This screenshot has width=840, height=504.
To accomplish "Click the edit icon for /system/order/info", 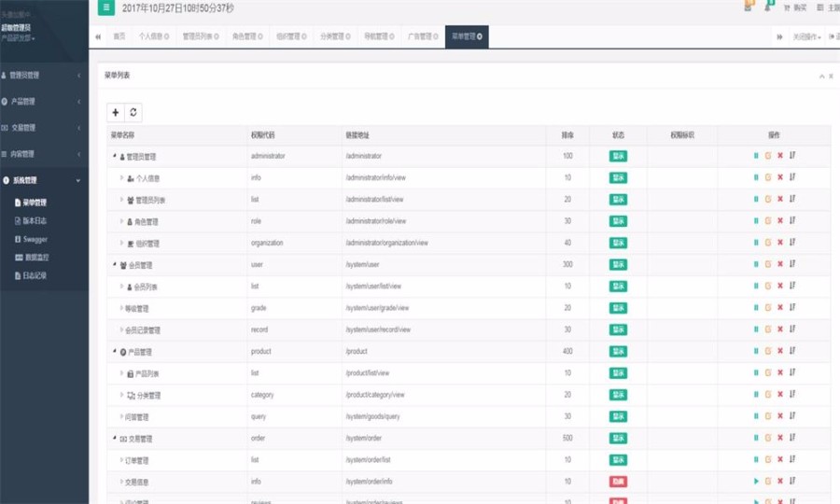I will pos(768,482).
